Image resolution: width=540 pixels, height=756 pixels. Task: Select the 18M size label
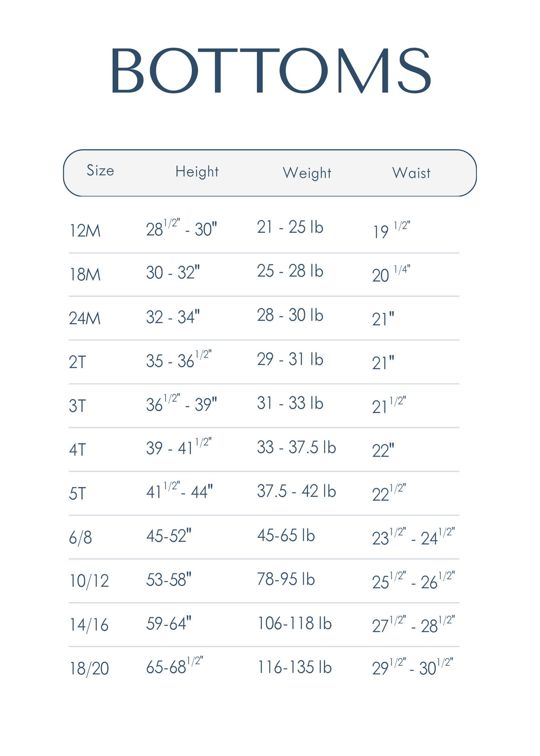point(85,274)
